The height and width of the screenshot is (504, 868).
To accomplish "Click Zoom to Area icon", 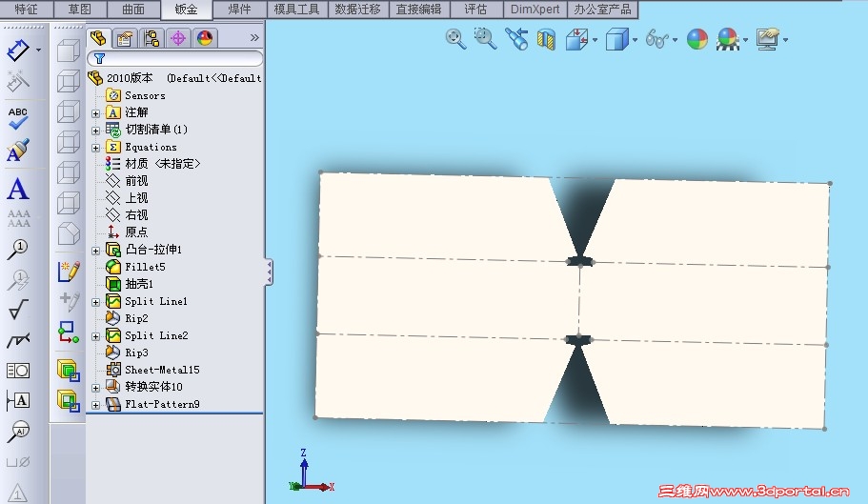I will 486,39.
